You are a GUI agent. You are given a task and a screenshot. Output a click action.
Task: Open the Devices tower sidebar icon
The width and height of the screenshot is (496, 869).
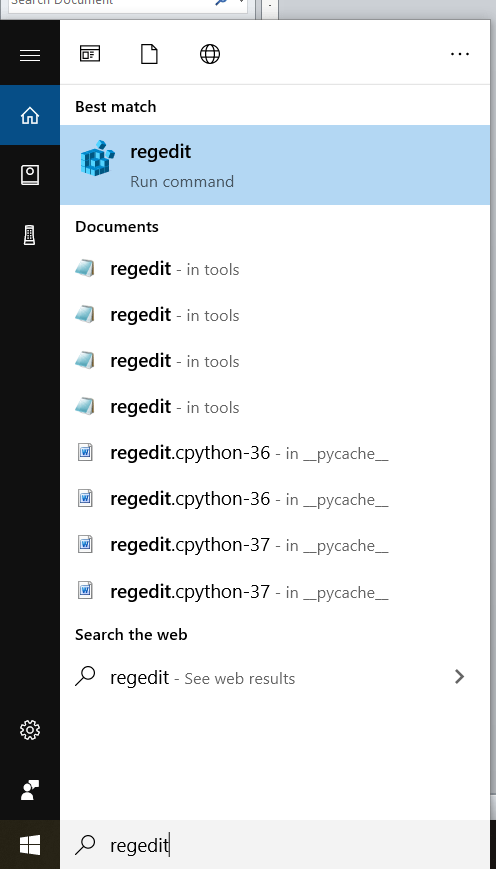click(30, 235)
